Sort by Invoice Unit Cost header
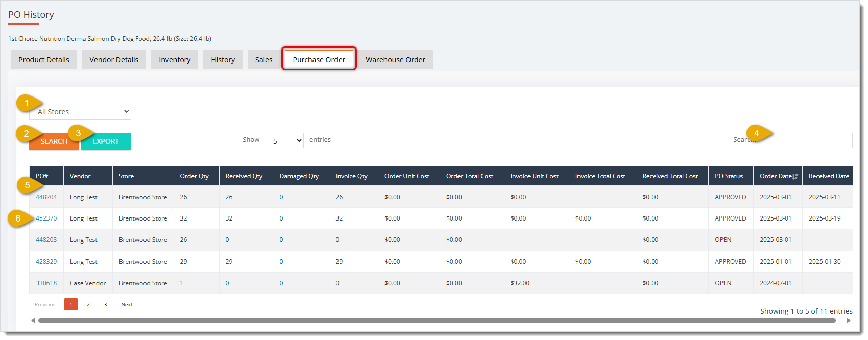Image resolution: width=868 pixels, height=340 pixels. tap(537, 176)
